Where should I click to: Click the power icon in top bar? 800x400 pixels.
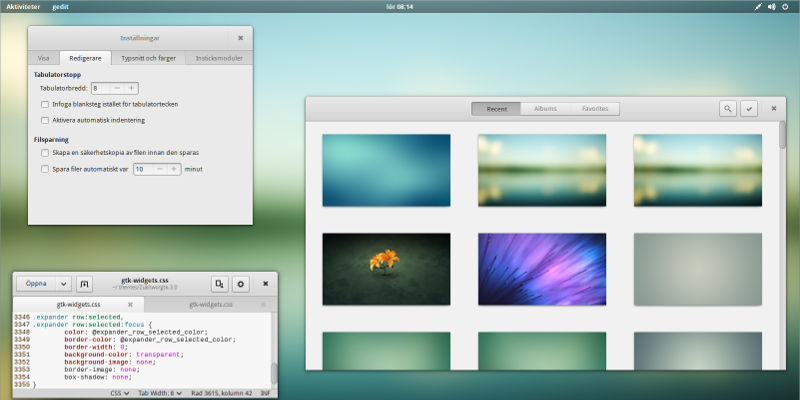[x=785, y=6]
